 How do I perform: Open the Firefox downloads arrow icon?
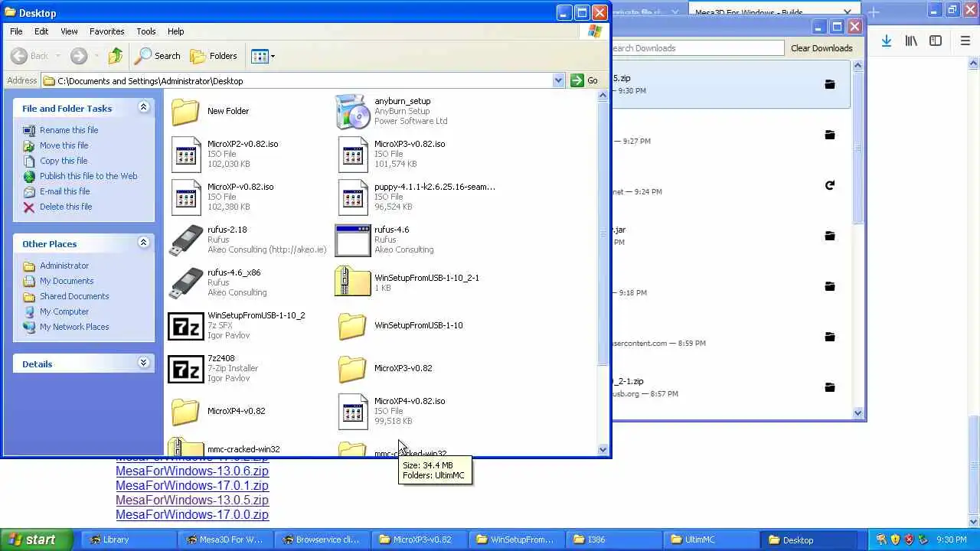[x=886, y=41]
